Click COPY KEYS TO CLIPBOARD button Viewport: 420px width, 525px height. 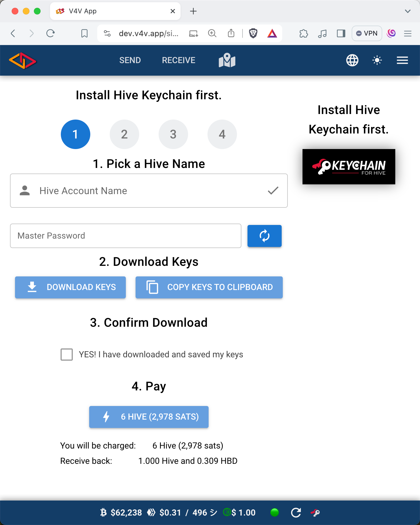coord(209,287)
